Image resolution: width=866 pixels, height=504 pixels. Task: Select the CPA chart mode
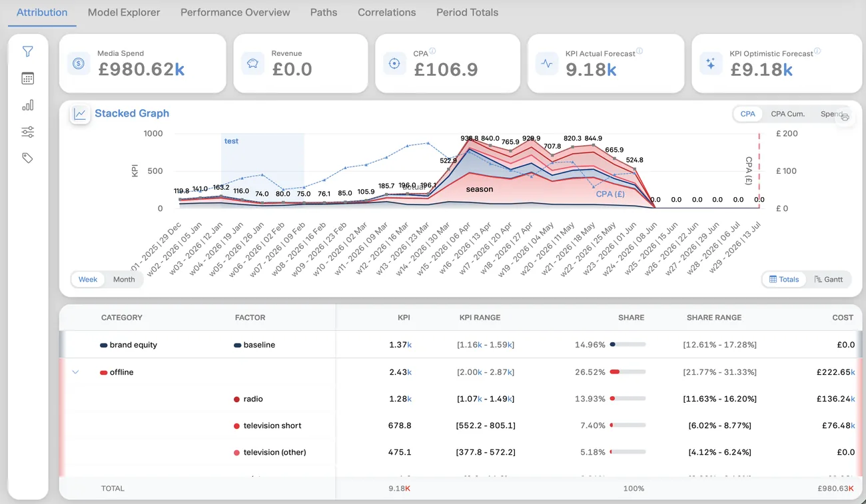tap(748, 114)
